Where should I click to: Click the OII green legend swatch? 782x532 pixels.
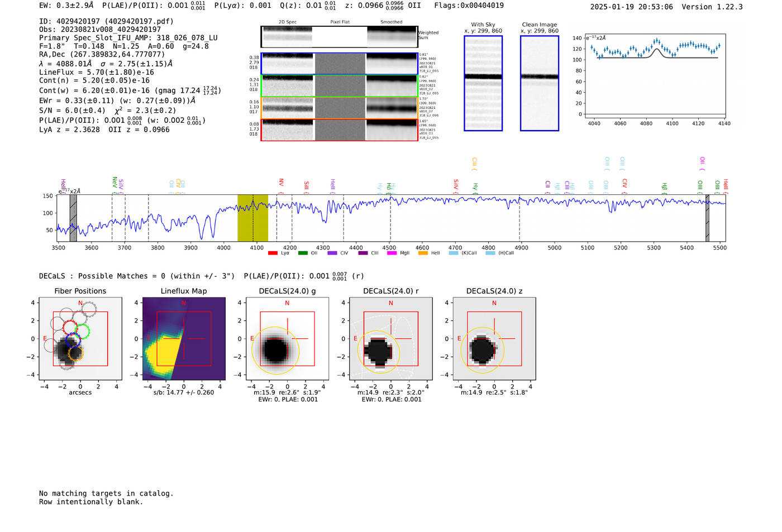(303, 253)
